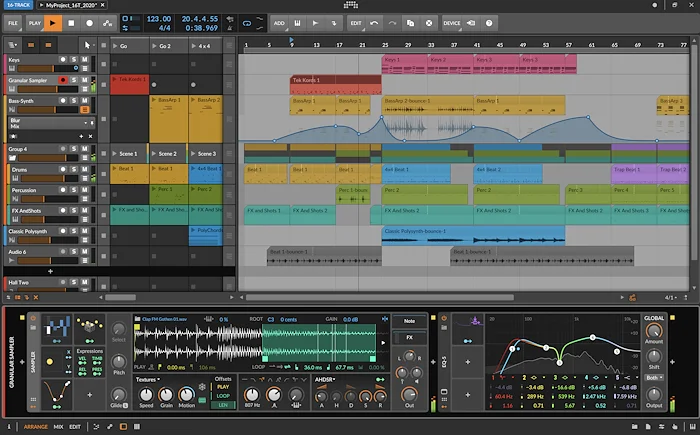Add a new track with the plus button

point(50,271)
